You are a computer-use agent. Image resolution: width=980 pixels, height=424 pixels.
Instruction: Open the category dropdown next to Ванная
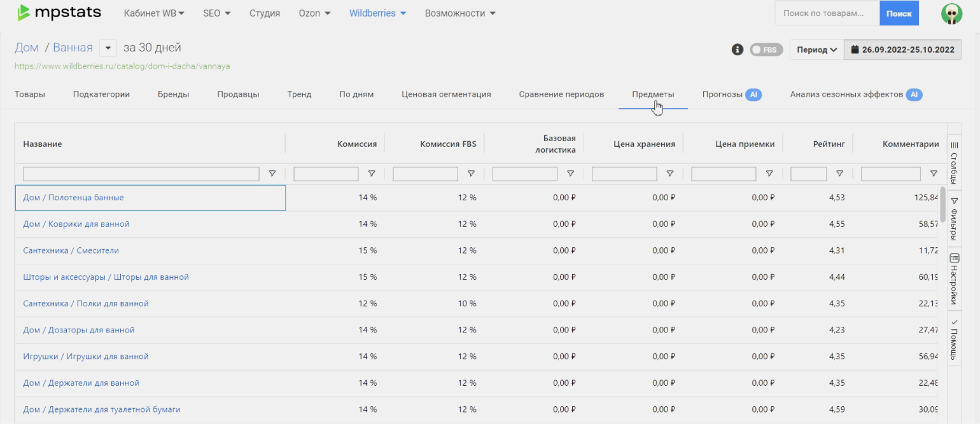(x=108, y=48)
